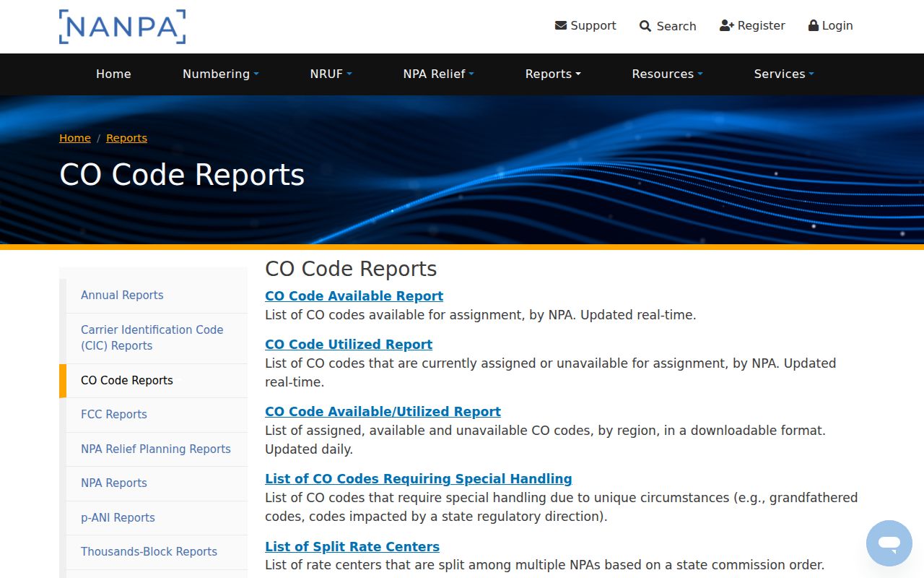Click the Login padlock icon

click(x=814, y=25)
